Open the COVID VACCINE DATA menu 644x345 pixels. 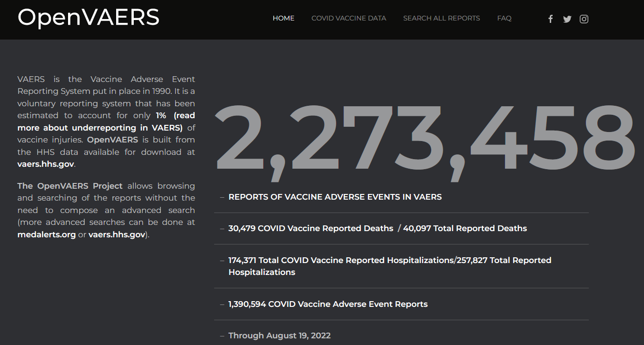348,18
